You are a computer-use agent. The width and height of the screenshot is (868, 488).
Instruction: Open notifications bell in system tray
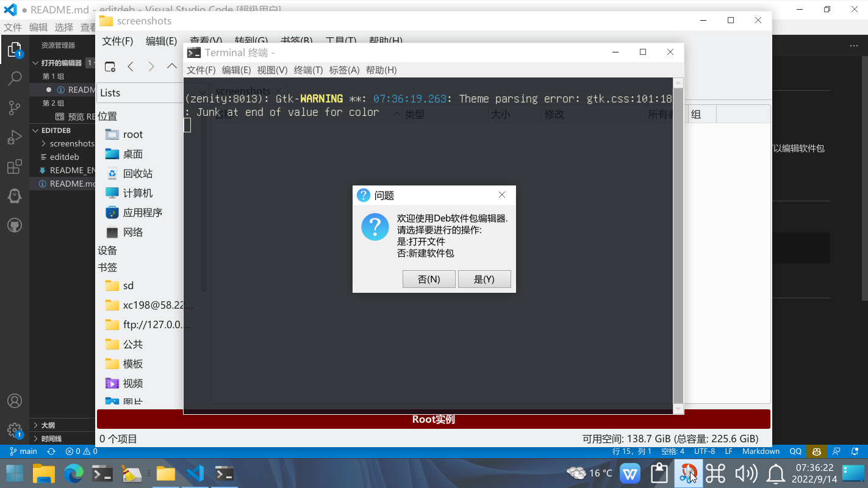tap(775, 473)
